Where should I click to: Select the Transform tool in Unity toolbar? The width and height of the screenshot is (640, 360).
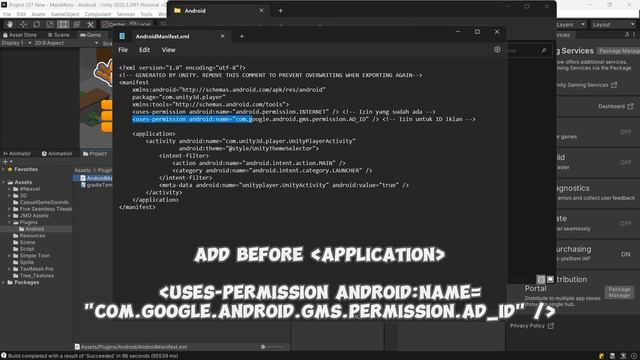tap(76, 24)
